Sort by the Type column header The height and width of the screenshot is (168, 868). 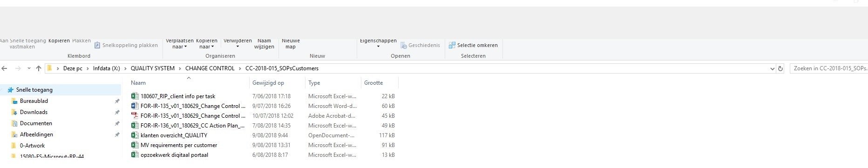click(333, 83)
